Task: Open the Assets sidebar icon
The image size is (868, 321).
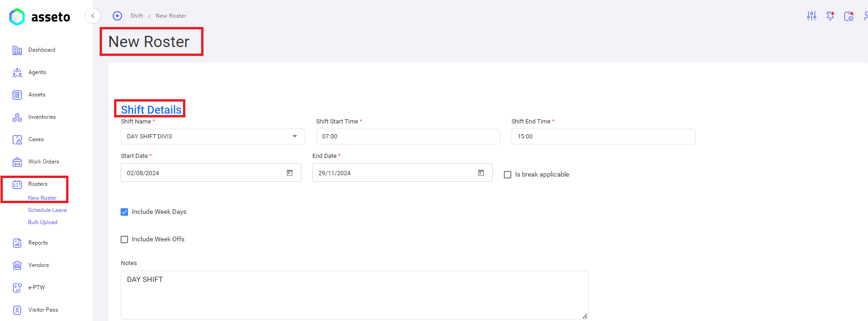Action: pos(17,95)
